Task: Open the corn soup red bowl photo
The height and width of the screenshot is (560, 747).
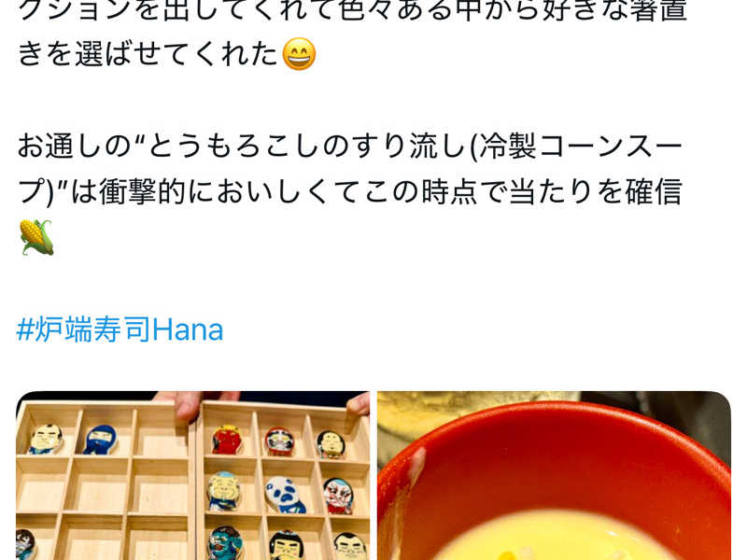Action: point(554,476)
